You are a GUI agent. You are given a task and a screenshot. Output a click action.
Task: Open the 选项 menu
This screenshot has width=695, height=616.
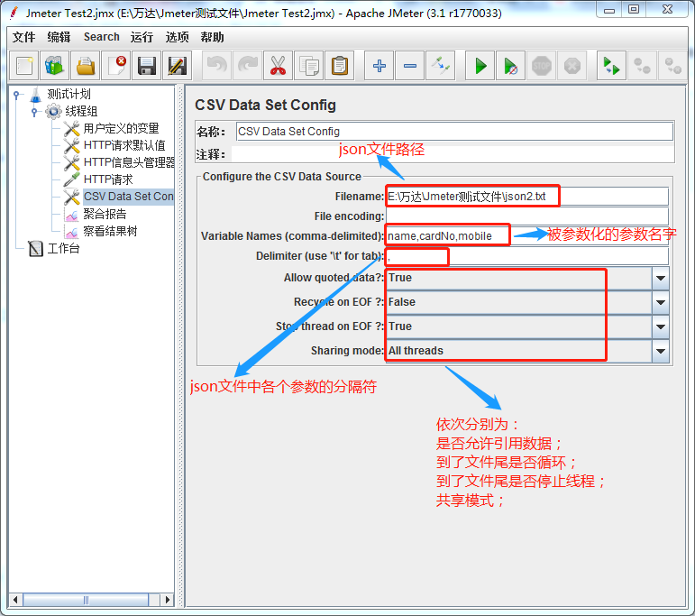pos(177,37)
